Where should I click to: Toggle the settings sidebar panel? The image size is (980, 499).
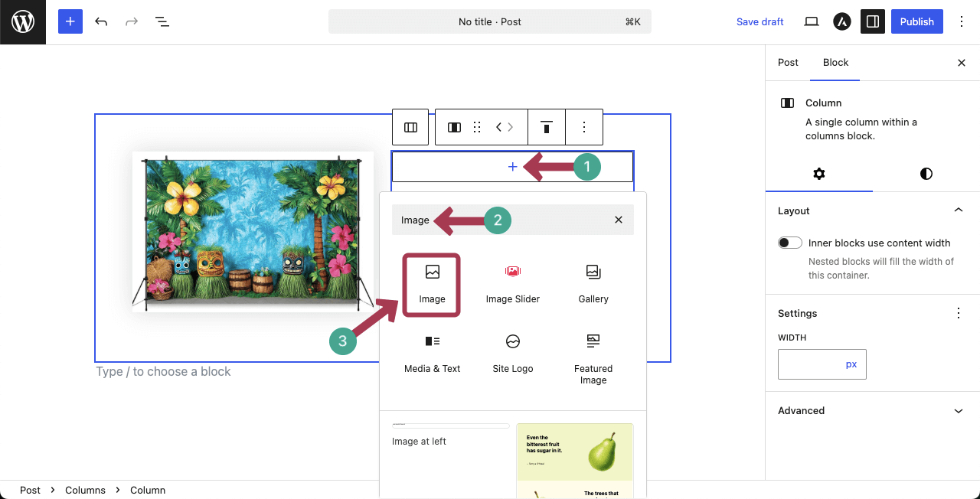(872, 21)
